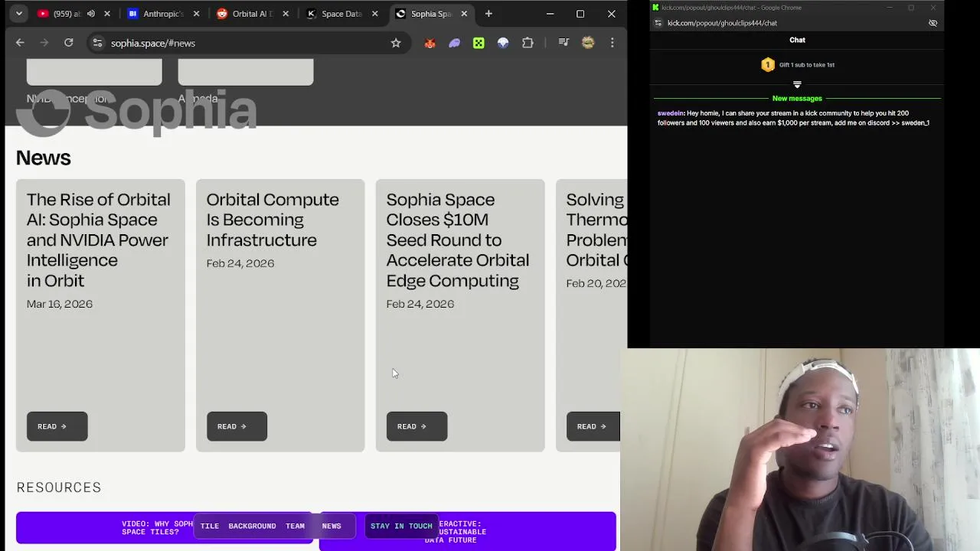Click READ on the Solving Thermo card

(x=593, y=426)
